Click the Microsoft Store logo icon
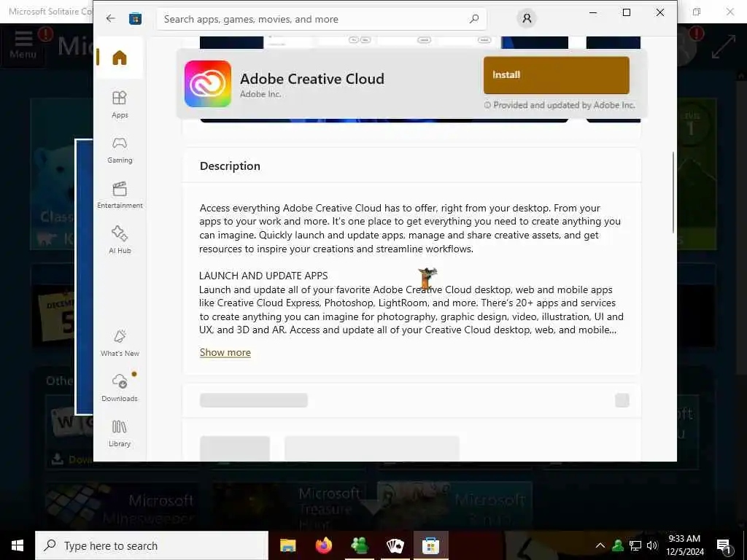Screen dimensions: 747x560 click(135, 18)
